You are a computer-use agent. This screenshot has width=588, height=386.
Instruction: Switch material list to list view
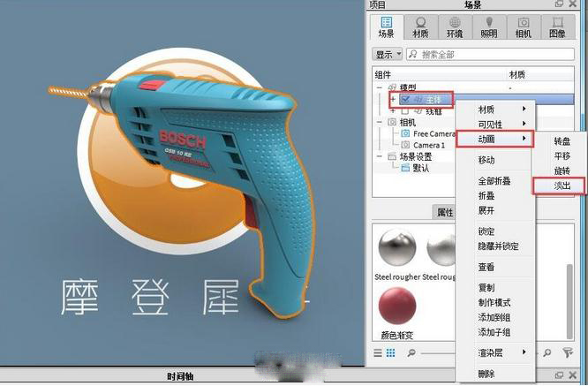click(378, 352)
